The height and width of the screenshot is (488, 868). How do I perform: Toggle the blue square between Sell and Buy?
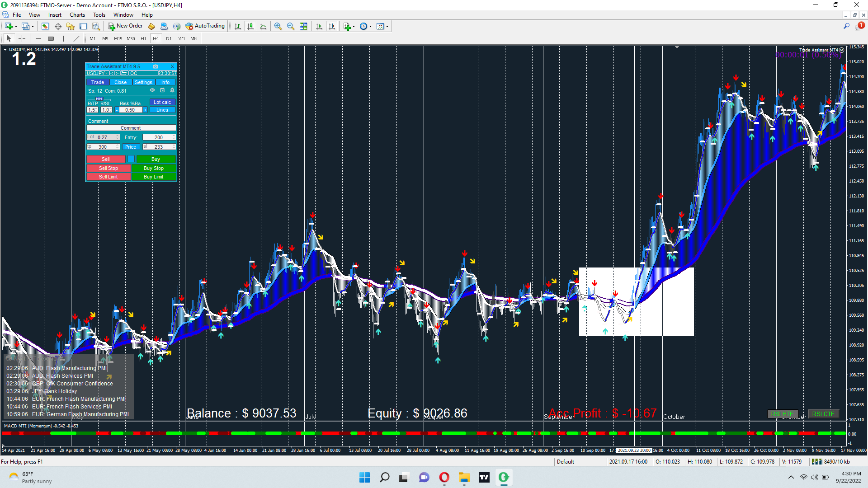(131, 159)
